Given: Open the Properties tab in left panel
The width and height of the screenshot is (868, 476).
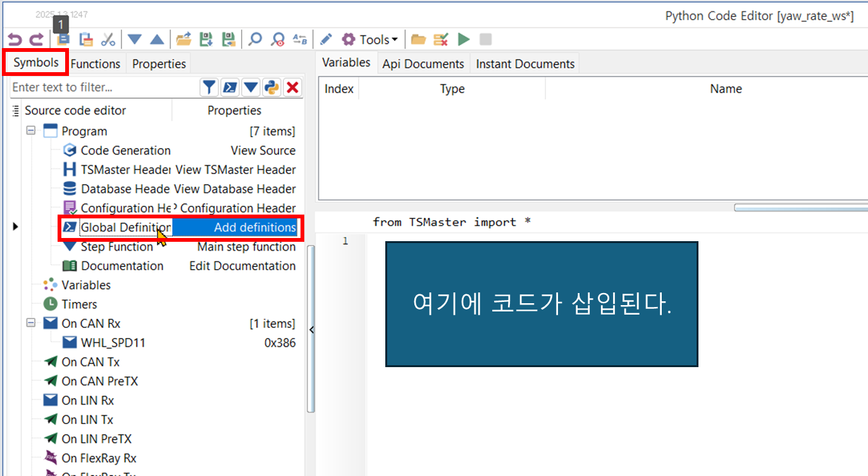Looking at the screenshot, I should [x=159, y=64].
